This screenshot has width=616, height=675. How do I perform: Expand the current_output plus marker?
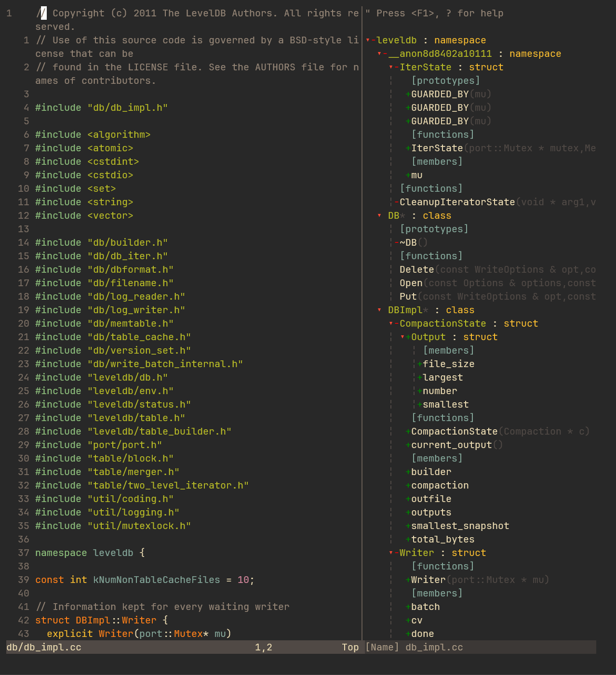(408, 445)
